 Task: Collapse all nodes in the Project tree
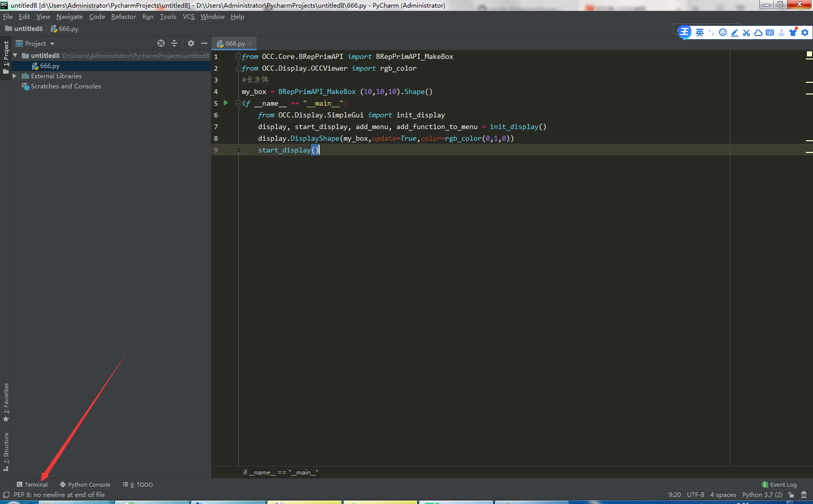(x=174, y=43)
